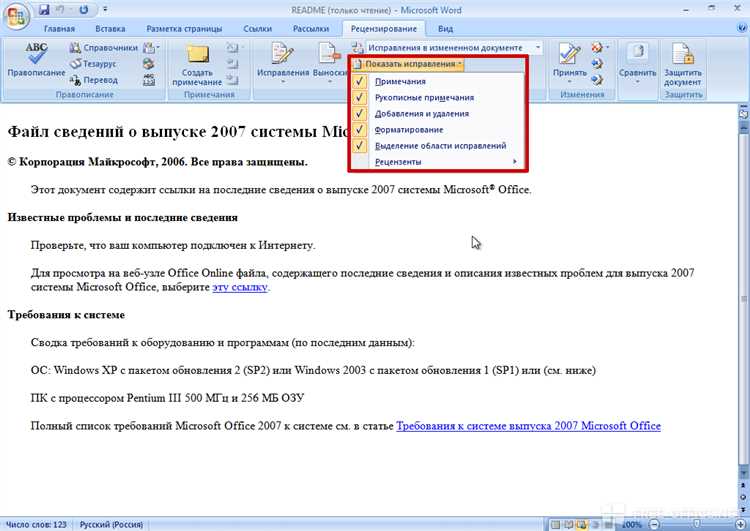
Task: Save the document with the floppy disk icon
Action: 44,10
